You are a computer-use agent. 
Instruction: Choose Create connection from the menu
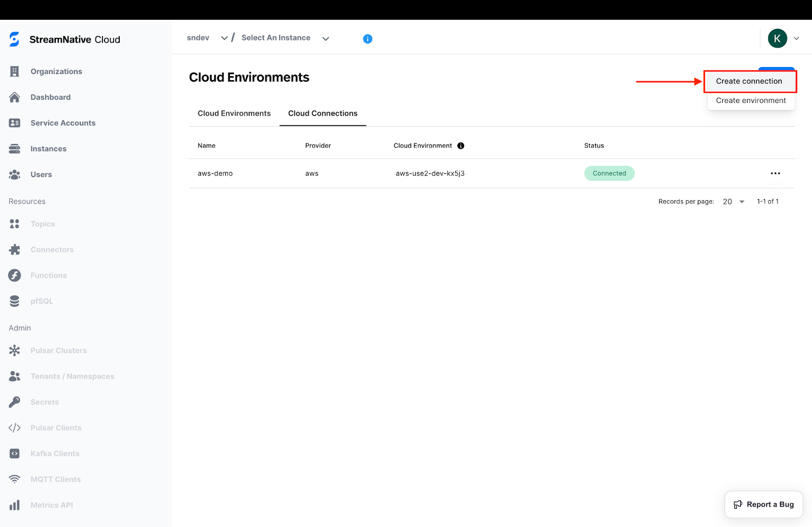click(749, 81)
